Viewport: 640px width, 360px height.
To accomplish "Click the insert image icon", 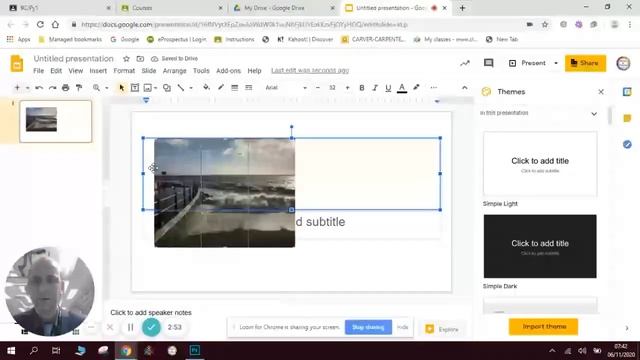I will tap(147, 88).
